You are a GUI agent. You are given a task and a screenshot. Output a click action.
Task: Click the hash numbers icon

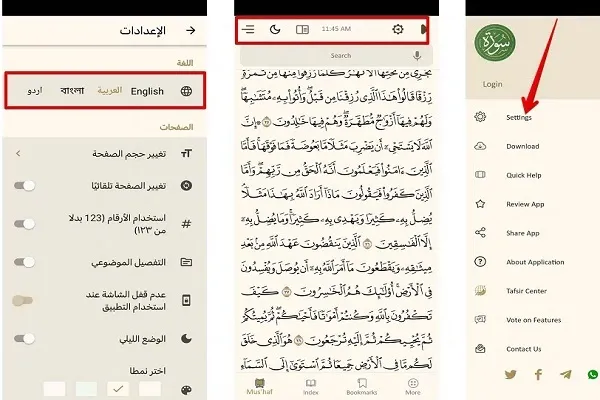(186, 224)
